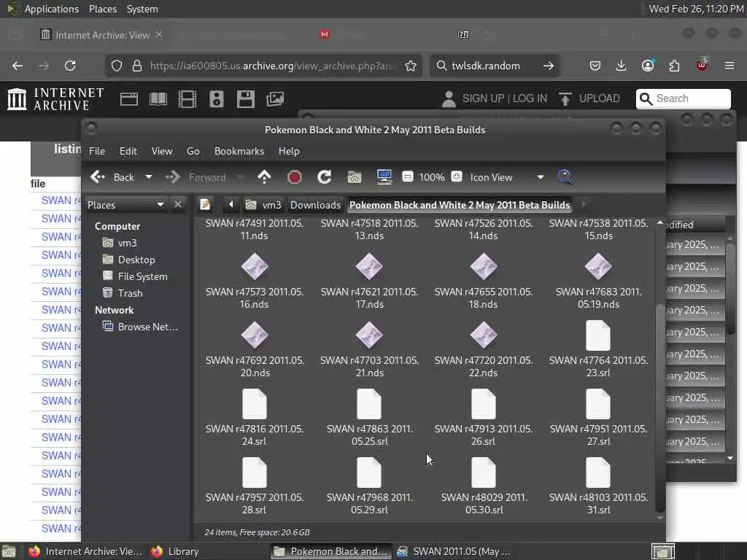This screenshot has height=560, width=747.
Task: Click the SWAN r47491 2011.05.11.nds filename
Action: click(255, 230)
